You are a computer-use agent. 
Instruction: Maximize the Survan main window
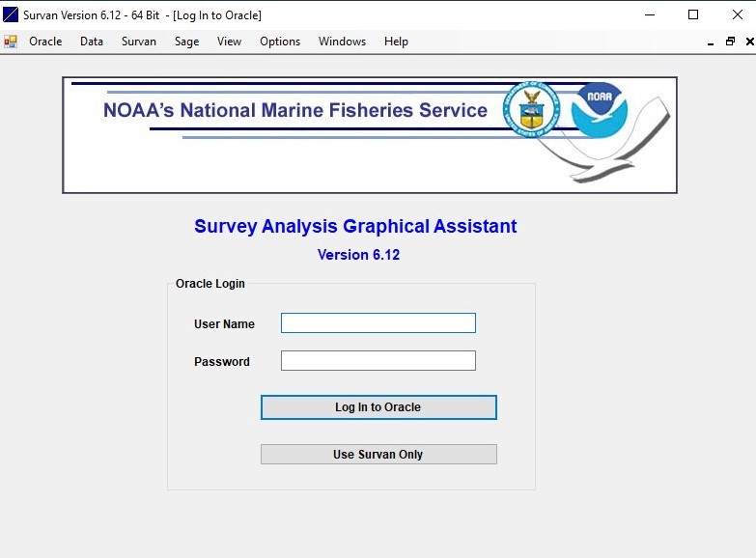[693, 14]
